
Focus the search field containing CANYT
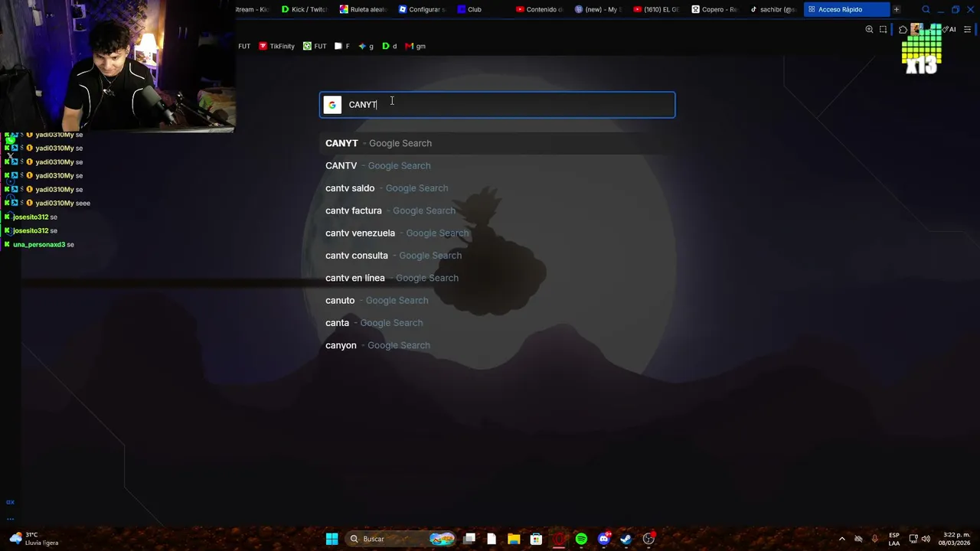point(497,105)
